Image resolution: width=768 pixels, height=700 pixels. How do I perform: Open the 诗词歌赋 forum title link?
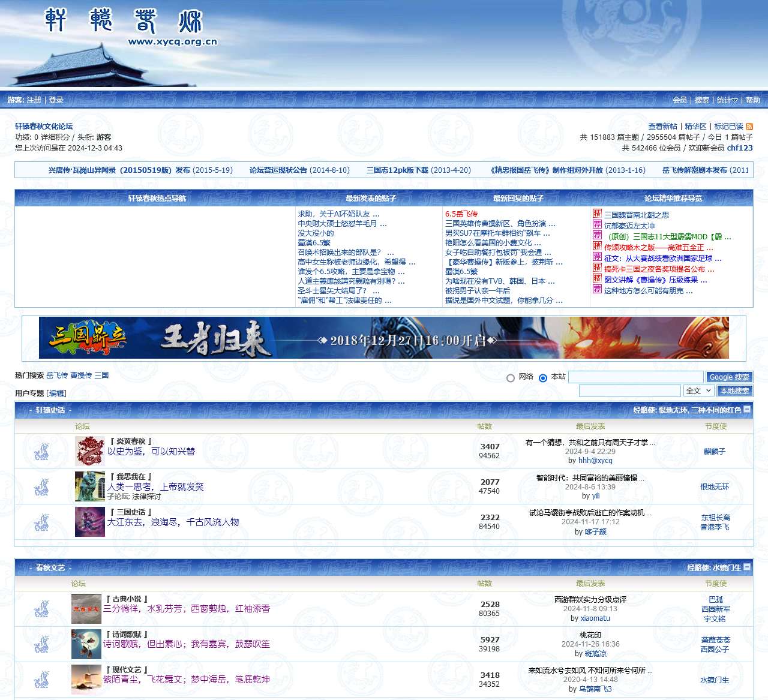pyautogui.click(x=127, y=635)
